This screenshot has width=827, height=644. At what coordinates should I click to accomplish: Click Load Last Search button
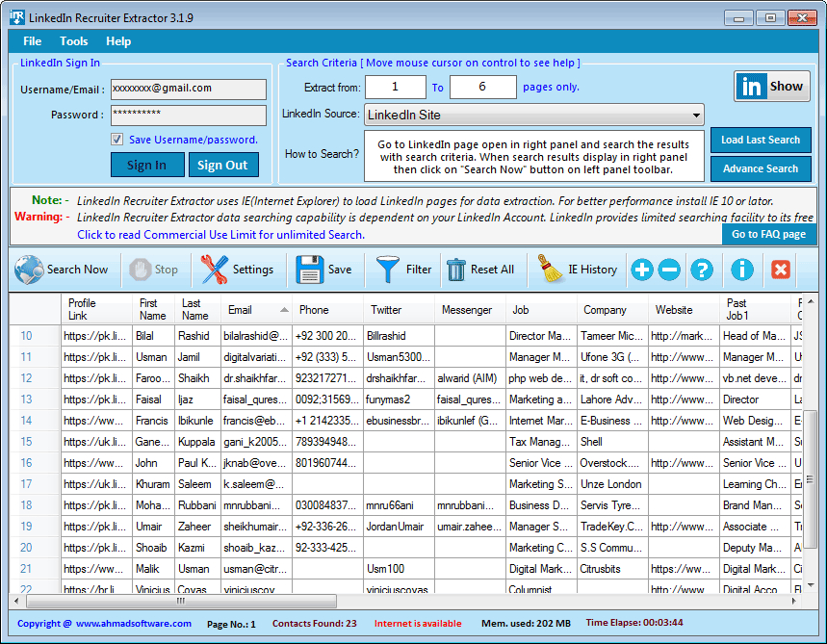pyautogui.click(x=761, y=140)
